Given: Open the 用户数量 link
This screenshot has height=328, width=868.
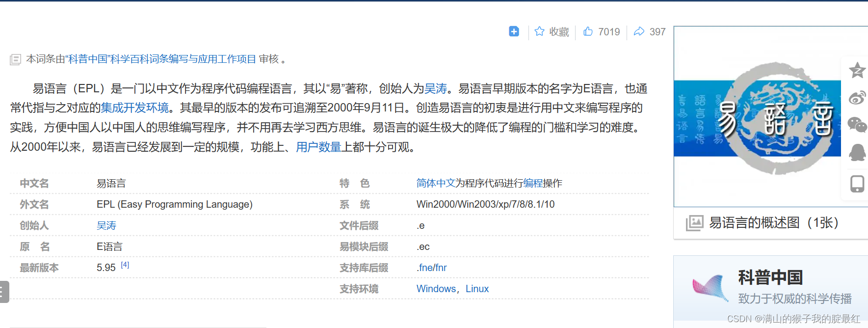Looking at the screenshot, I should point(318,147).
